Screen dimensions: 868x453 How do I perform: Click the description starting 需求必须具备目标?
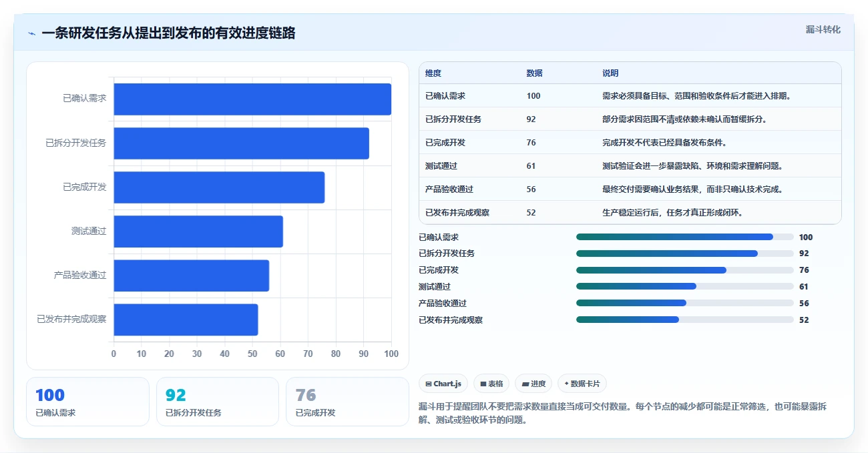697,96
